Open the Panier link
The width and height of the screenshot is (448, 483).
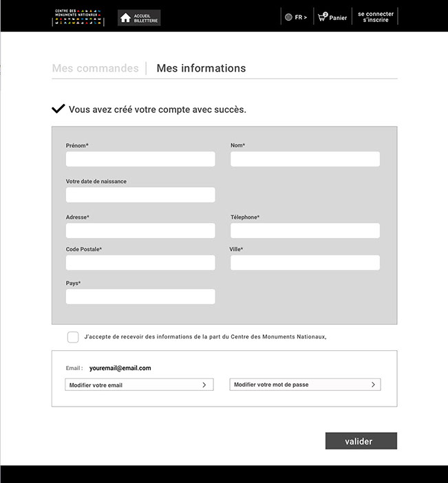pyautogui.click(x=338, y=18)
